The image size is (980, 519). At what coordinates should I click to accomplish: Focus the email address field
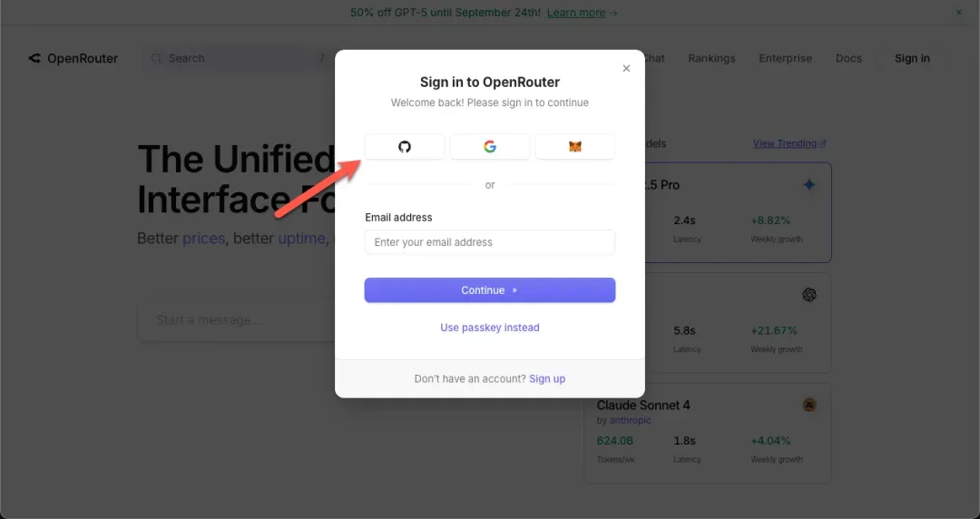pos(490,242)
